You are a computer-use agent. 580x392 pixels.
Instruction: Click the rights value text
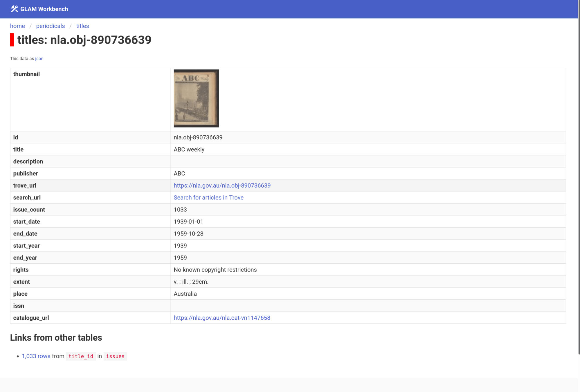click(x=215, y=270)
